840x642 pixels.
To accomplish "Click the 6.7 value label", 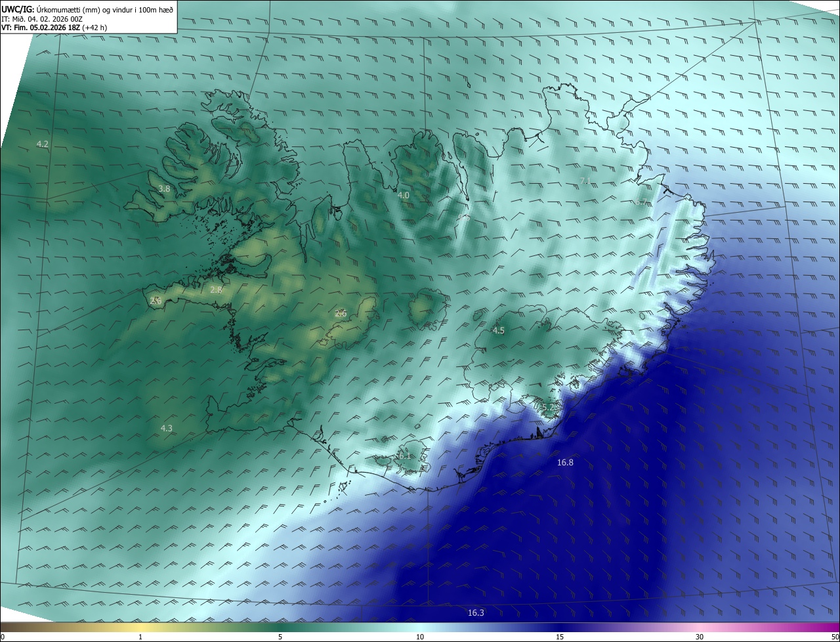I will (x=640, y=202).
